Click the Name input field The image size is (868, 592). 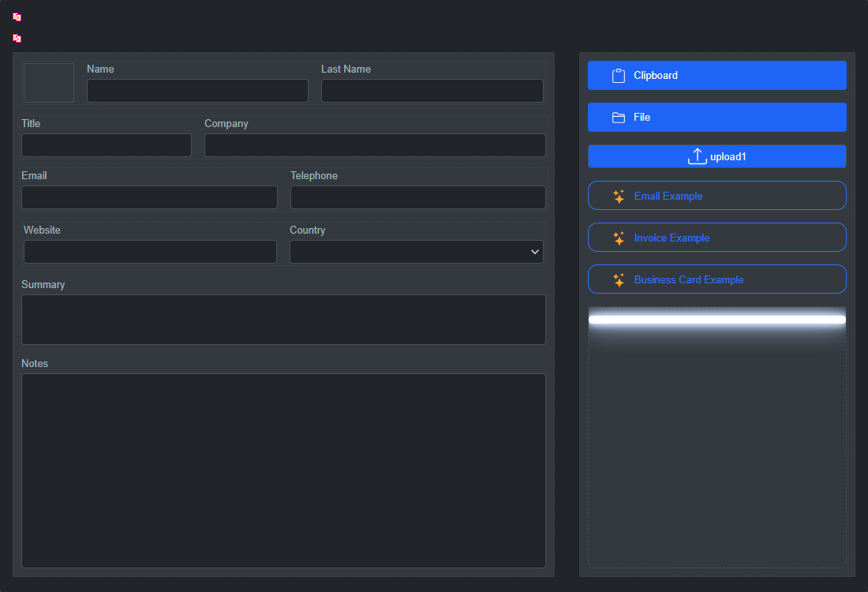tap(197, 91)
